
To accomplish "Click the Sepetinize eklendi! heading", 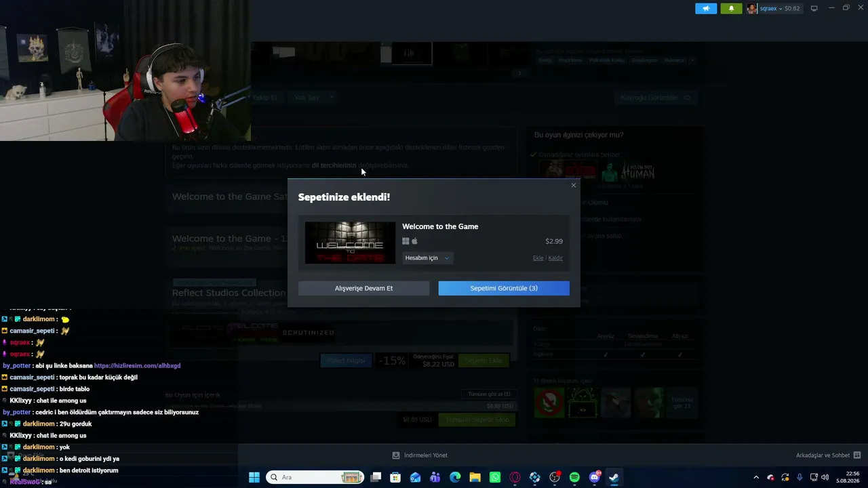I will (x=344, y=197).
